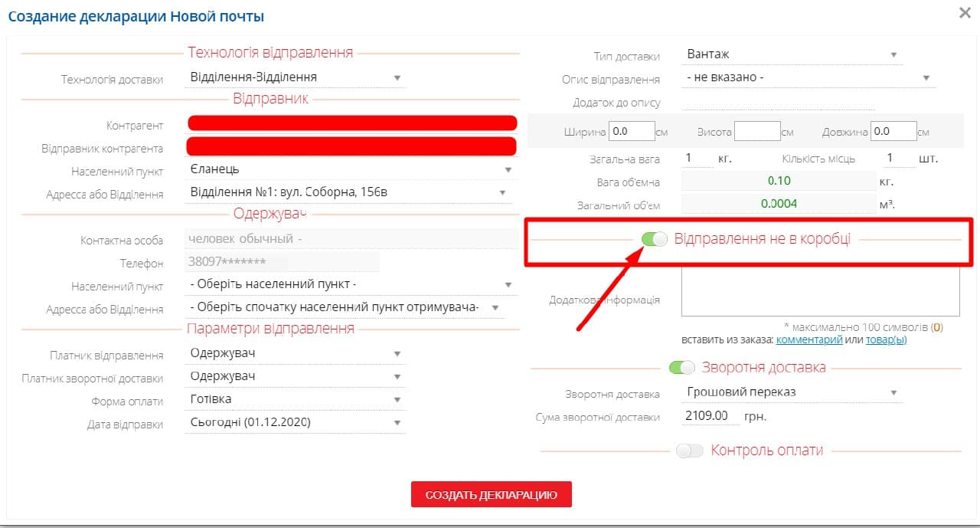Click the 'Параметри відправлення' section heading
Image resolution: width=980 pixels, height=528 pixels.
(x=270, y=328)
